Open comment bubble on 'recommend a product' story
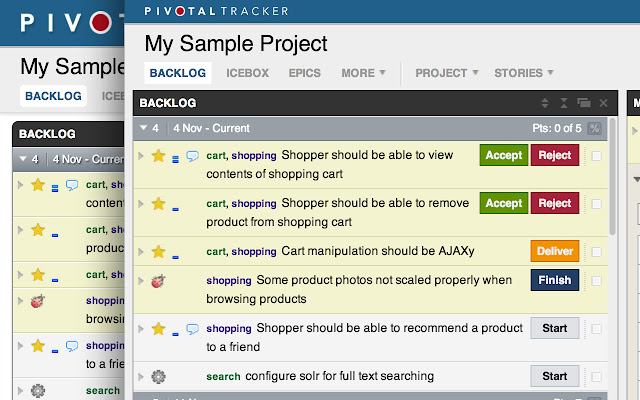The height and width of the screenshot is (400, 640). point(192,329)
